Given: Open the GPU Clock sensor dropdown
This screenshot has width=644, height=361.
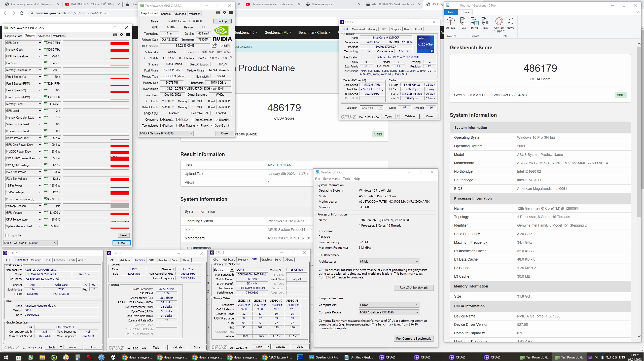Looking at the screenshot, I should (x=40, y=43).
